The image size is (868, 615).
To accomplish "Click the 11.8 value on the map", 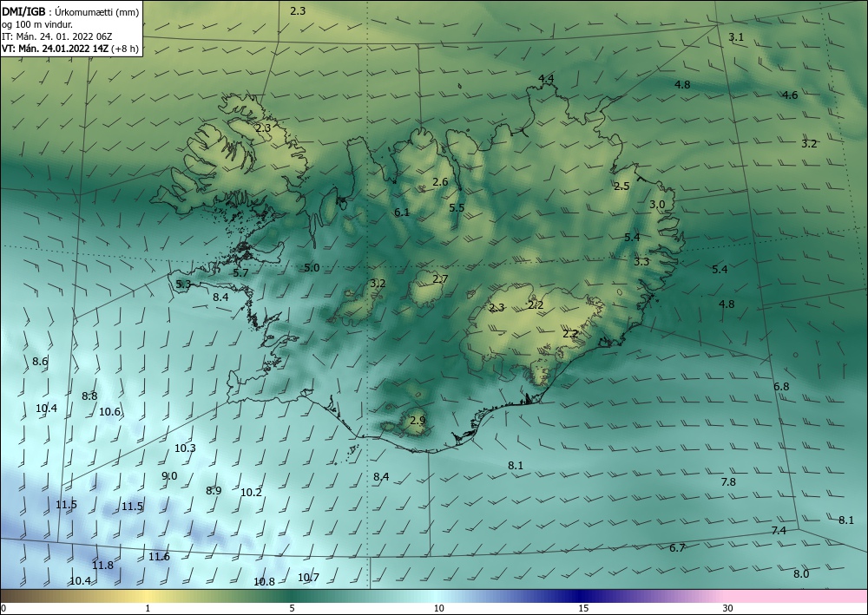I will 102,566.
